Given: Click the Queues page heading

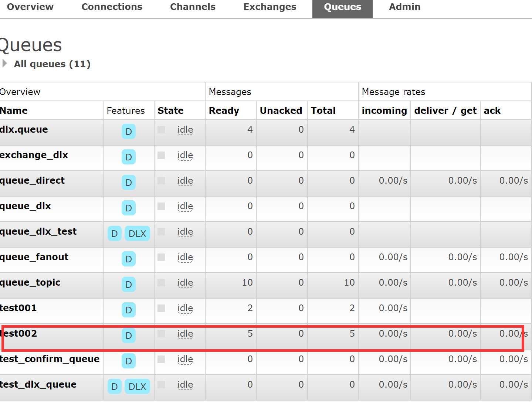Looking at the screenshot, I should pyautogui.click(x=31, y=45).
